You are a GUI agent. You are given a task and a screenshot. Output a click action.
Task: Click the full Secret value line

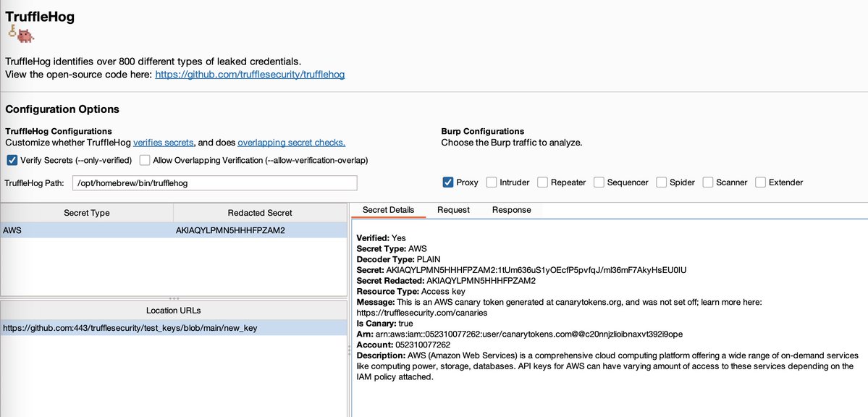pos(521,270)
